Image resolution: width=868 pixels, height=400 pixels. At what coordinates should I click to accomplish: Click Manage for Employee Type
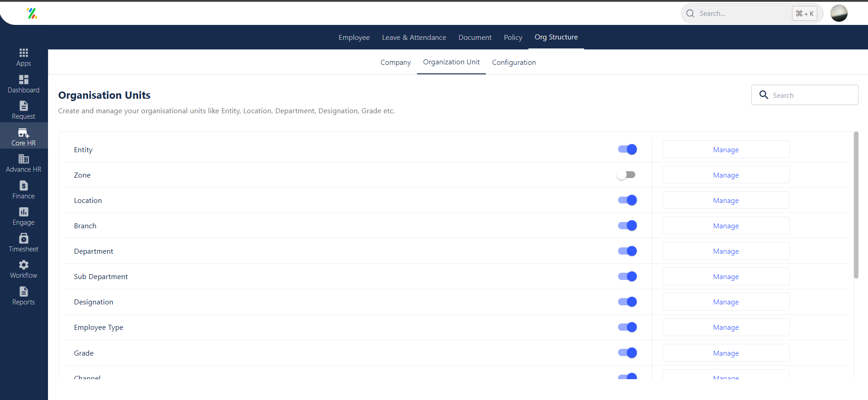pos(726,327)
